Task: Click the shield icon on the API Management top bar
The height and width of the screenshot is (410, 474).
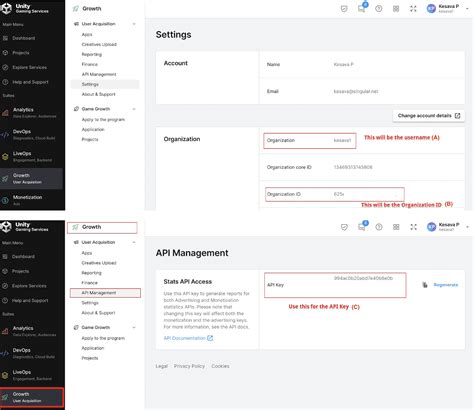Action: 344,227
